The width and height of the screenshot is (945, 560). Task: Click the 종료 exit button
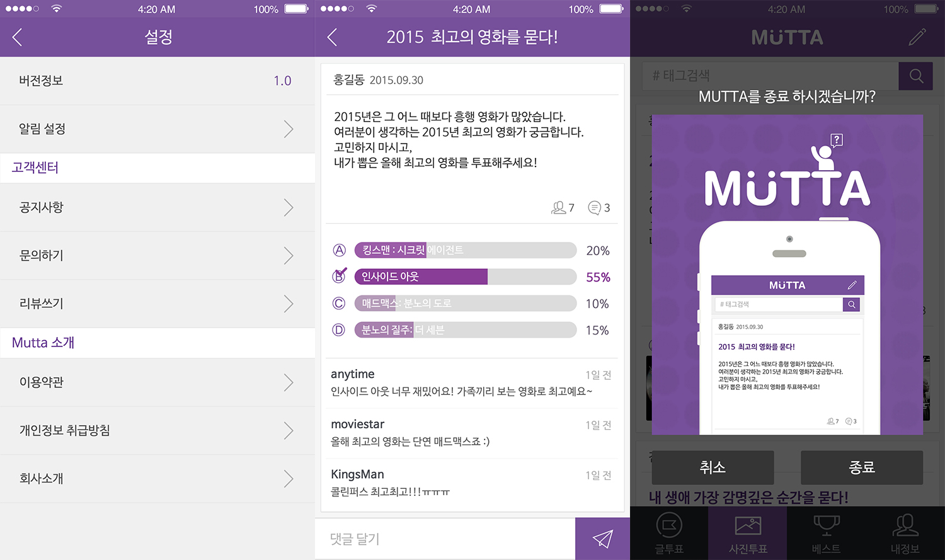click(862, 467)
